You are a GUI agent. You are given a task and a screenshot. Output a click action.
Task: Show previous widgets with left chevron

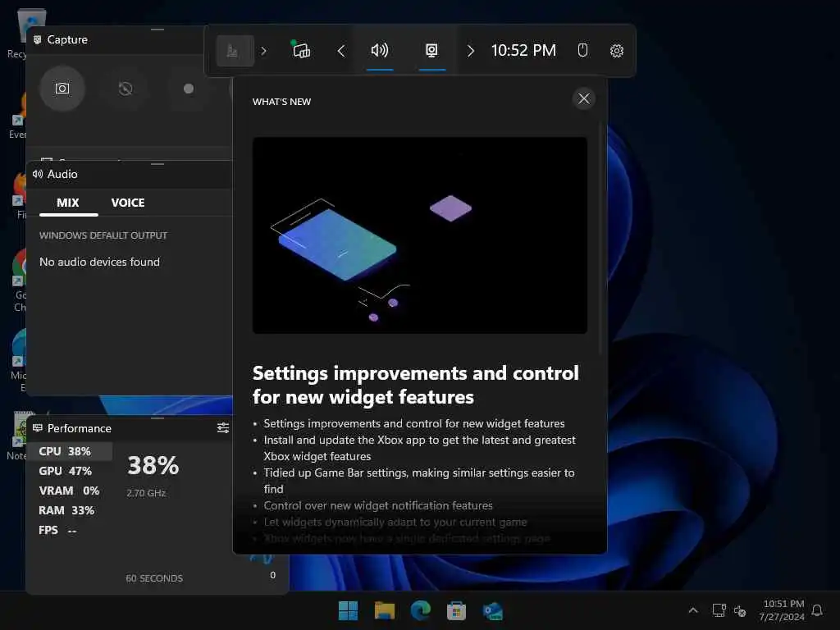pos(341,51)
